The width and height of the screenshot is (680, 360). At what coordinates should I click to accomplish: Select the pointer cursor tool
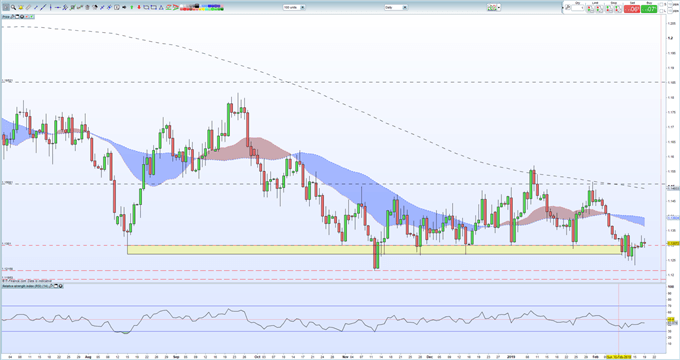point(6,7)
